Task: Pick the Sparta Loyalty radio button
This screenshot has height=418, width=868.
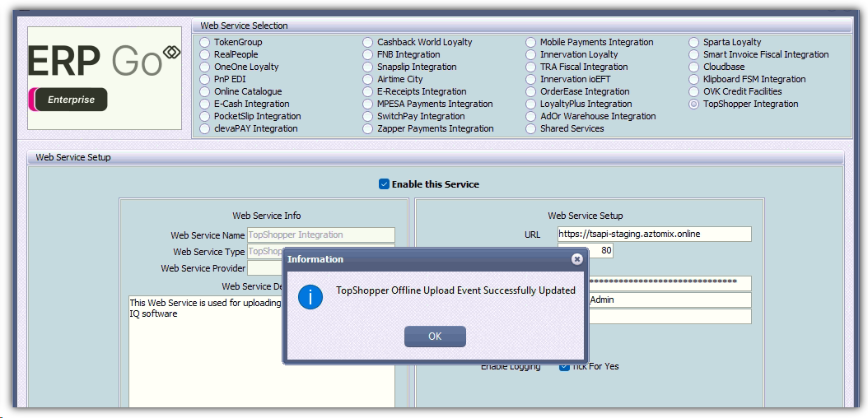Action: [693, 43]
